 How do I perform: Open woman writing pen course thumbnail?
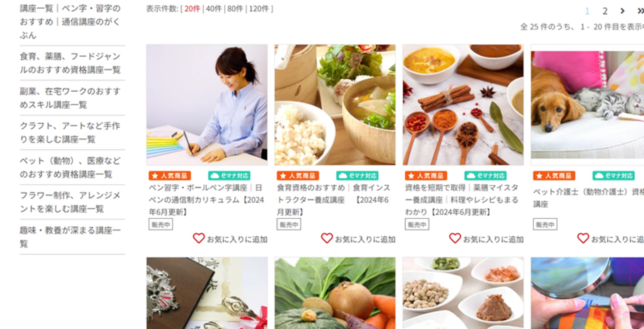[x=207, y=105]
